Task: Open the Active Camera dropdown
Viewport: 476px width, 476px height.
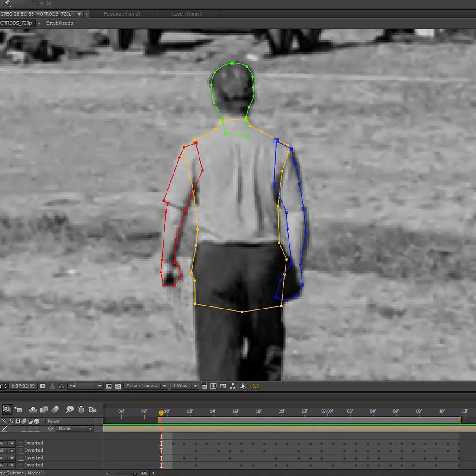Action: [146, 386]
